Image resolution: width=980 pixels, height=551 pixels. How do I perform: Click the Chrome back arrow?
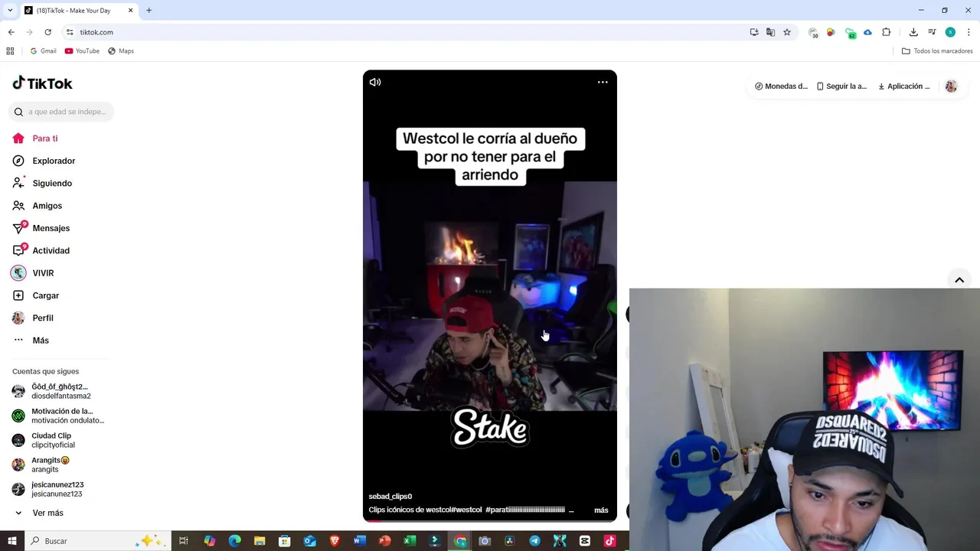click(11, 32)
